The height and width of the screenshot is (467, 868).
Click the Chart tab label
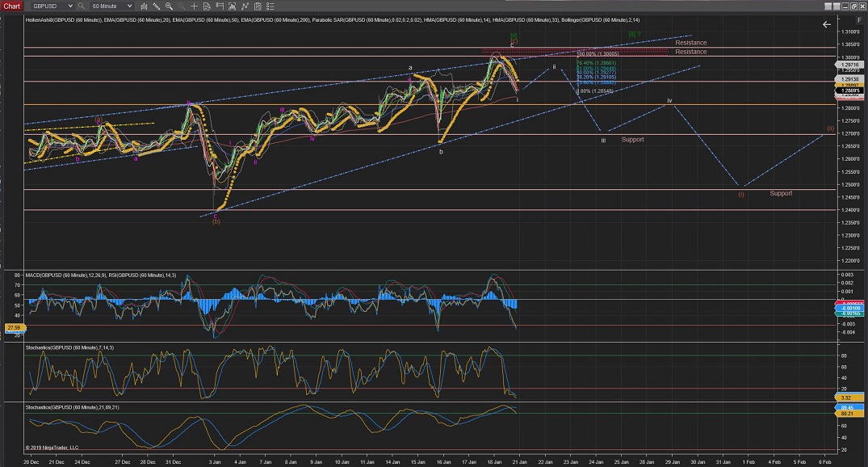coord(12,6)
